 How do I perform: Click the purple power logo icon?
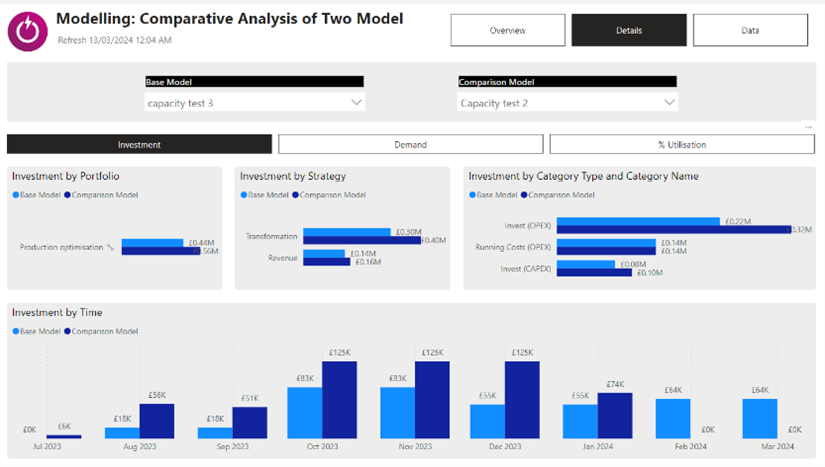27,32
